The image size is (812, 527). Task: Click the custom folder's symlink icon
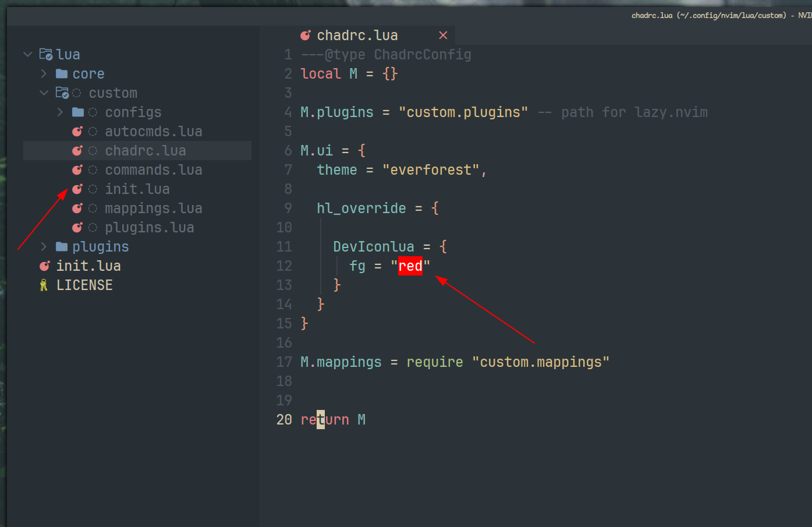click(x=62, y=93)
